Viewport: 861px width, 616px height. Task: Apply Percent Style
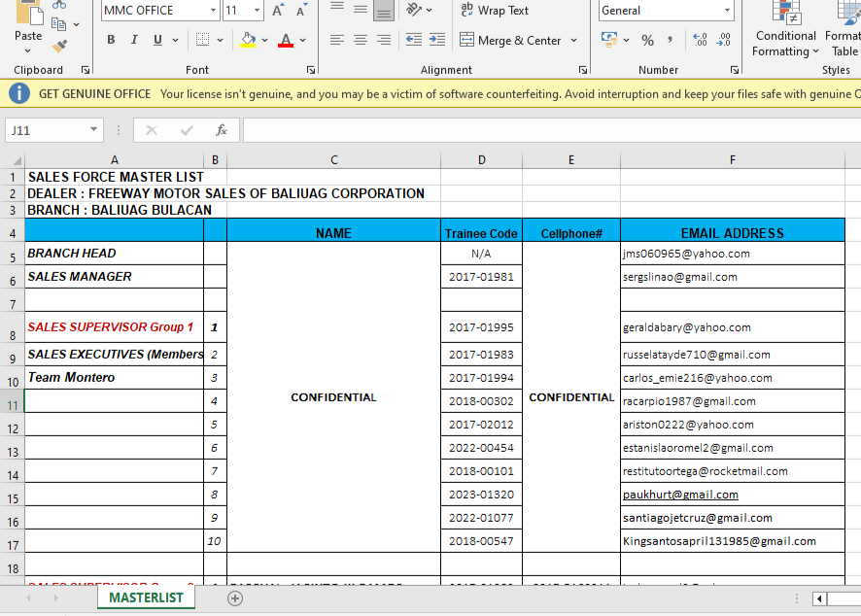pyautogui.click(x=647, y=40)
